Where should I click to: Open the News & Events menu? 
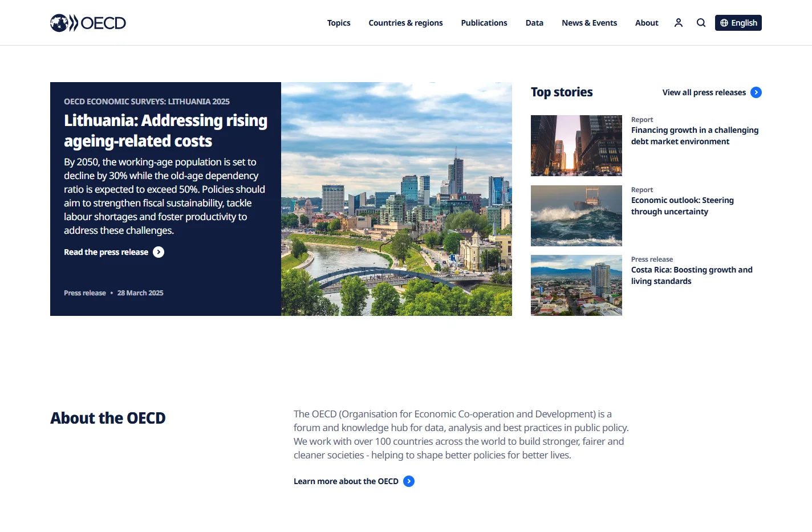click(x=589, y=23)
